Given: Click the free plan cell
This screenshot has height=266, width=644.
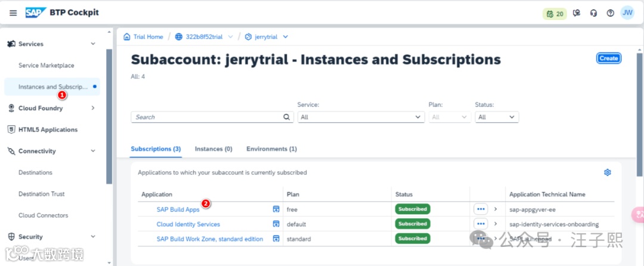Looking at the screenshot, I should click(292, 209).
